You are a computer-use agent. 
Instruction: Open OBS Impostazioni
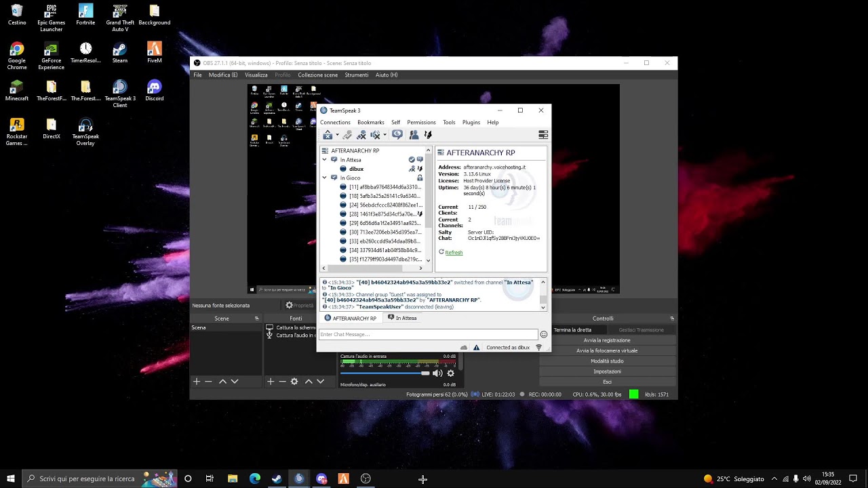click(607, 371)
